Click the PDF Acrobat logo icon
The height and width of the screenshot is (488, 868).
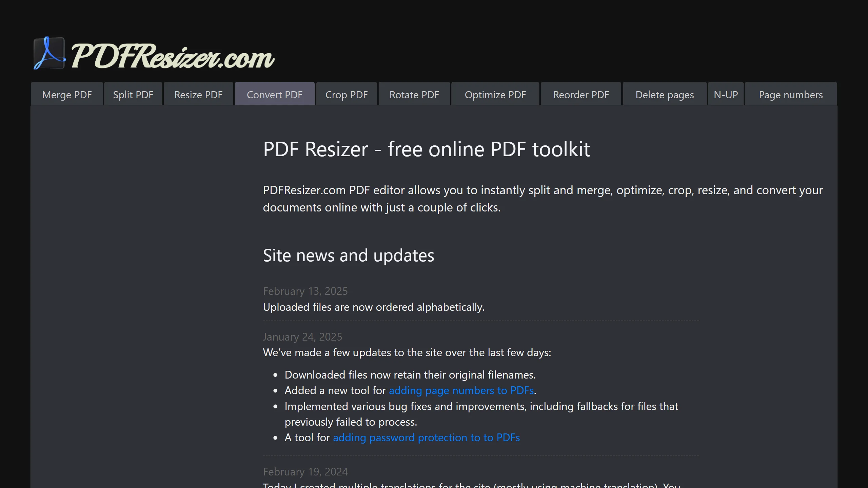pyautogui.click(x=50, y=53)
